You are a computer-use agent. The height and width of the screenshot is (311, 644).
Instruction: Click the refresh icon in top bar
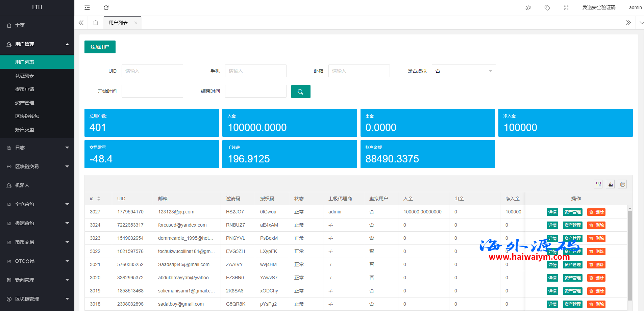(106, 8)
